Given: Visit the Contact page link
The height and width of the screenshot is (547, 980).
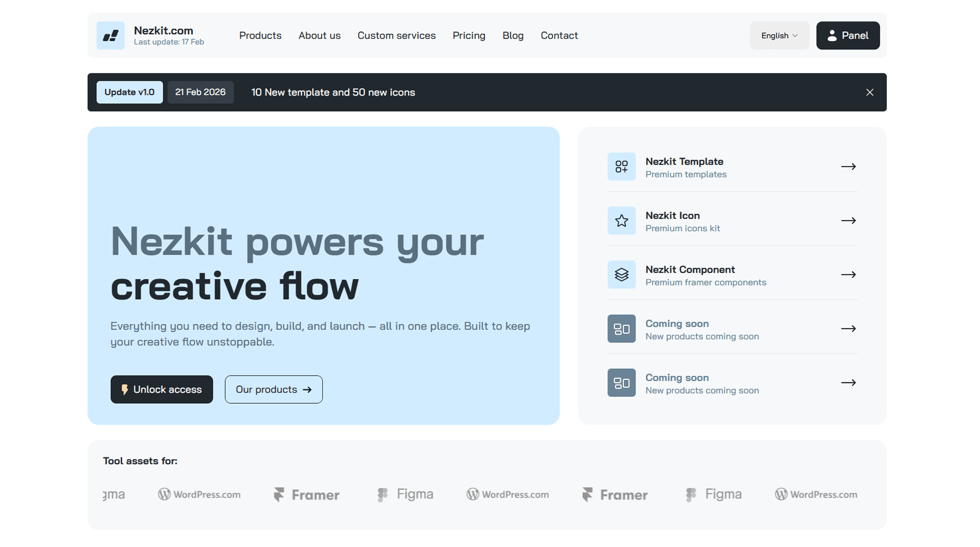Looking at the screenshot, I should 559,36.
